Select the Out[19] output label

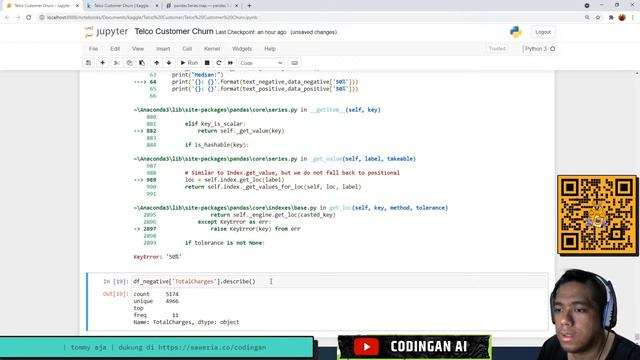115,294
